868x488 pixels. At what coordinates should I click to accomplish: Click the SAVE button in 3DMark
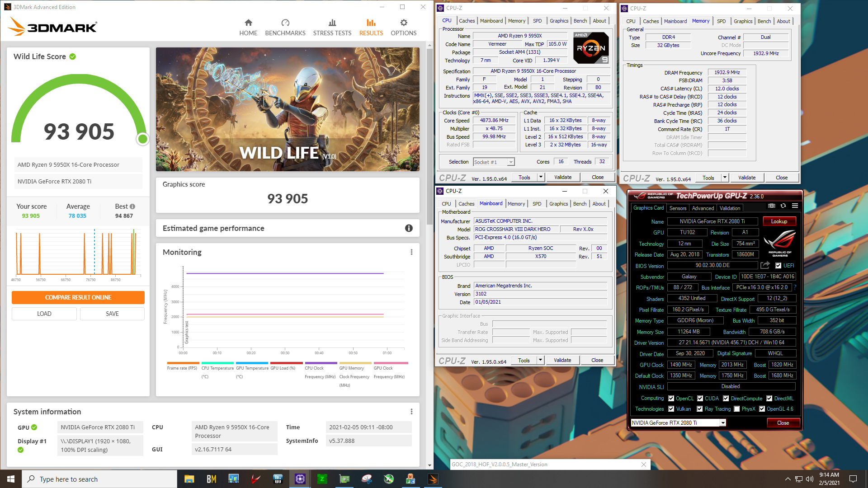[x=112, y=314]
